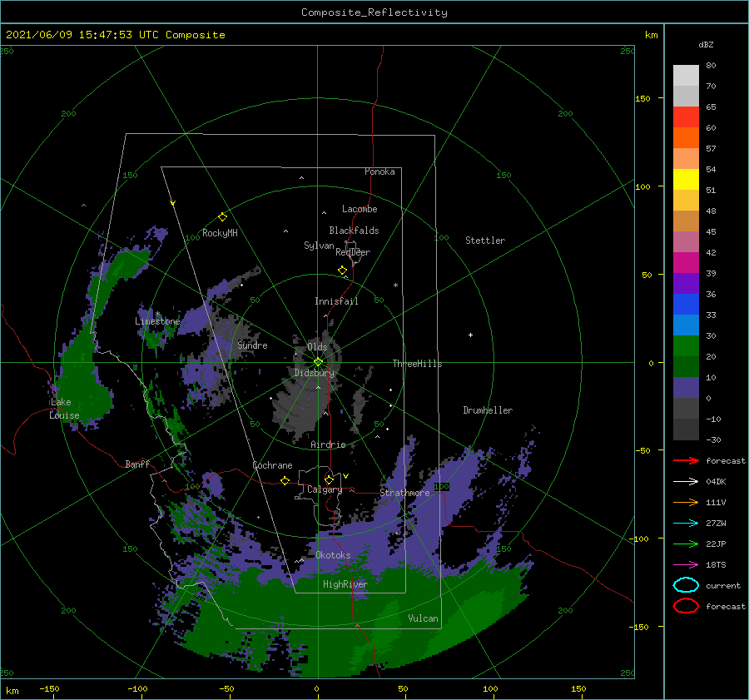This screenshot has width=749, height=700.
Task: Click the dBZ legend heading
Action: tap(706, 45)
